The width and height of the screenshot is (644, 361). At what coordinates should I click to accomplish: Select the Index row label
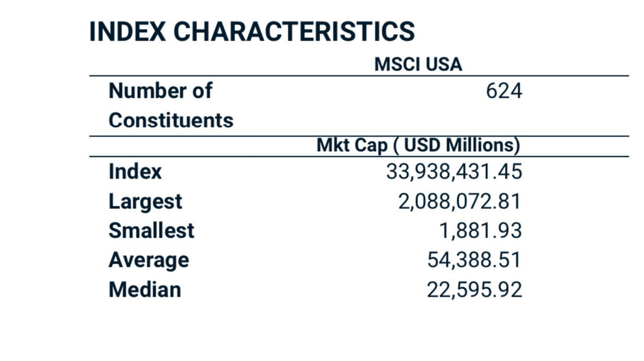coord(135,171)
